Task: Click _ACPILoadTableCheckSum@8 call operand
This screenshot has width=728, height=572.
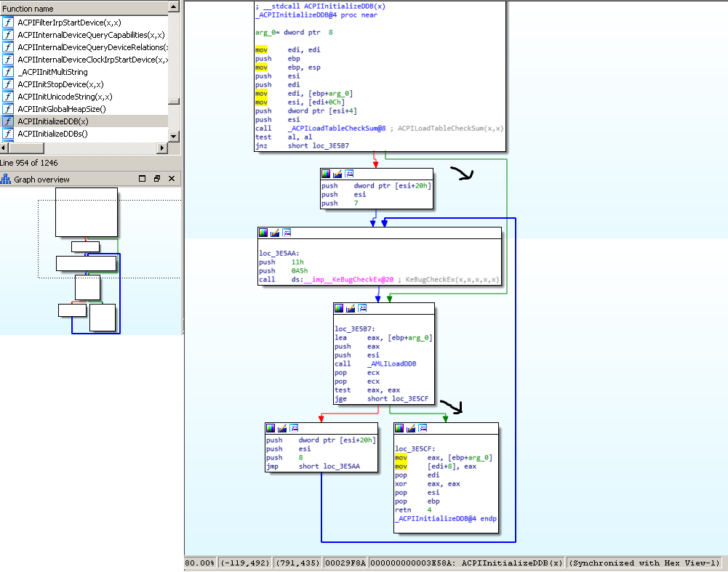Action: point(337,128)
